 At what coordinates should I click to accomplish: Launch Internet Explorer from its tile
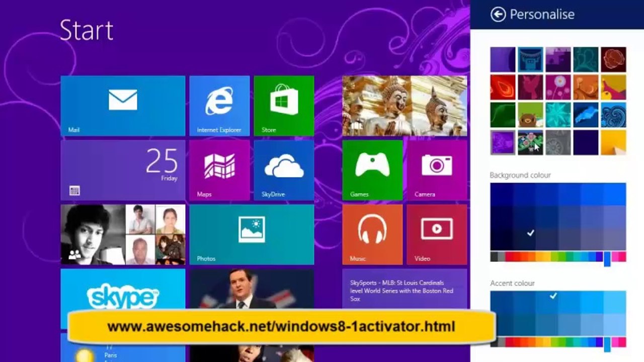tap(219, 106)
